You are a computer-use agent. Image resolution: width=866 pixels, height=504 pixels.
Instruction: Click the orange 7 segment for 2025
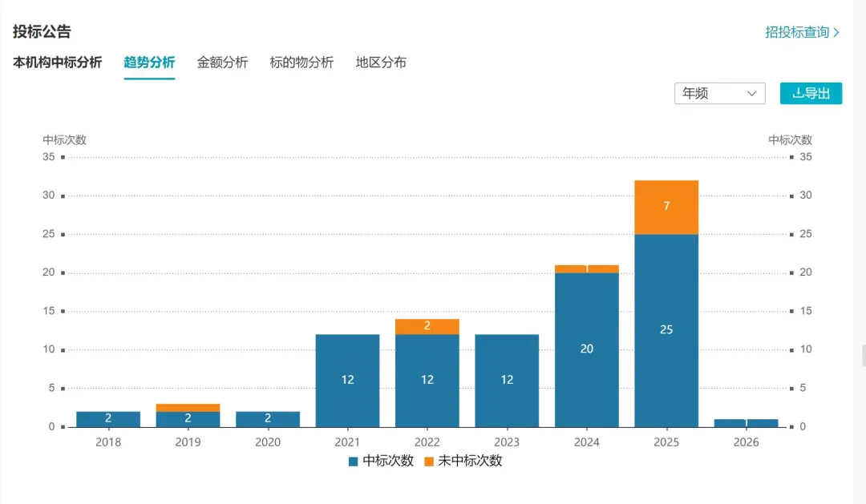(666, 208)
